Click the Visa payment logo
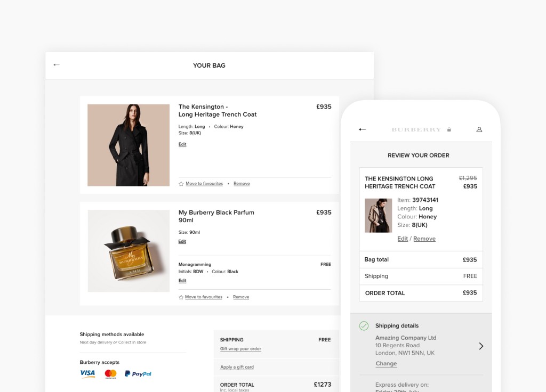This screenshot has height=392, width=546. (x=87, y=374)
